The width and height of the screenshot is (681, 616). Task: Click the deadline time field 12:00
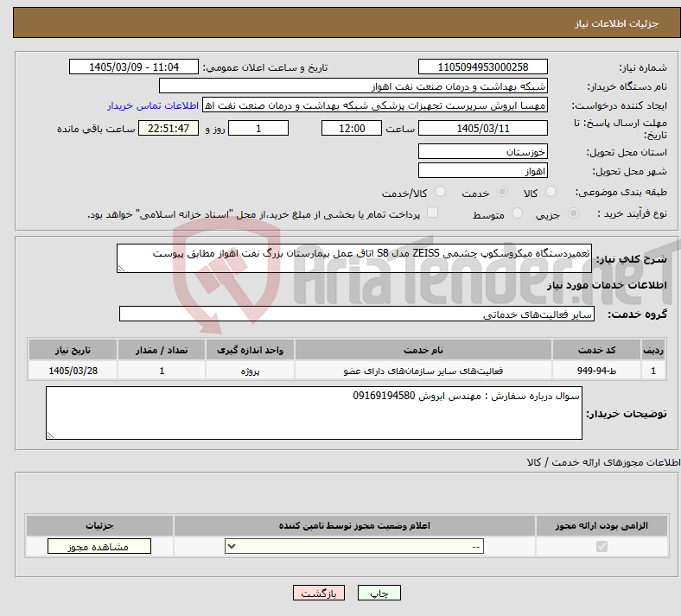coord(352,128)
